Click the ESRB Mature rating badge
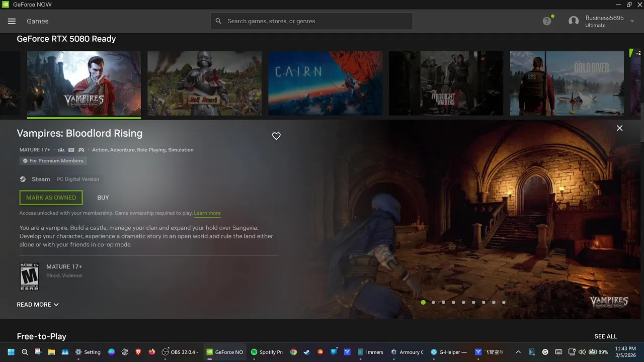This screenshot has height=362, width=644. click(29, 276)
